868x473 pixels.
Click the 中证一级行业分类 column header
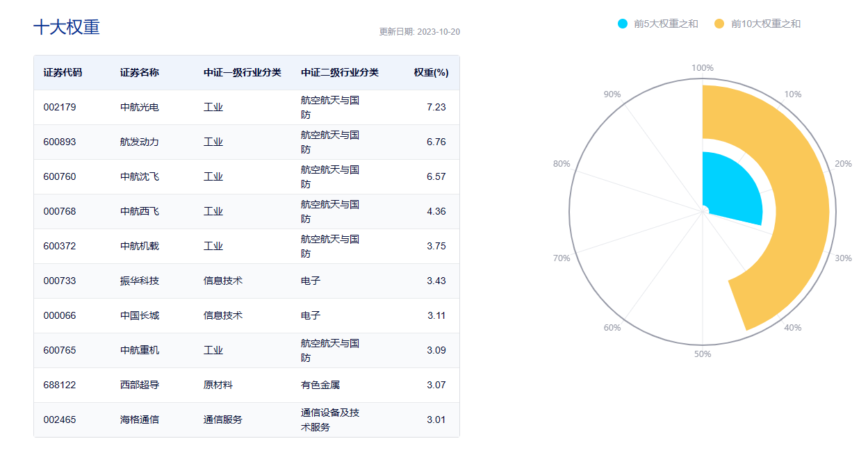tap(243, 72)
